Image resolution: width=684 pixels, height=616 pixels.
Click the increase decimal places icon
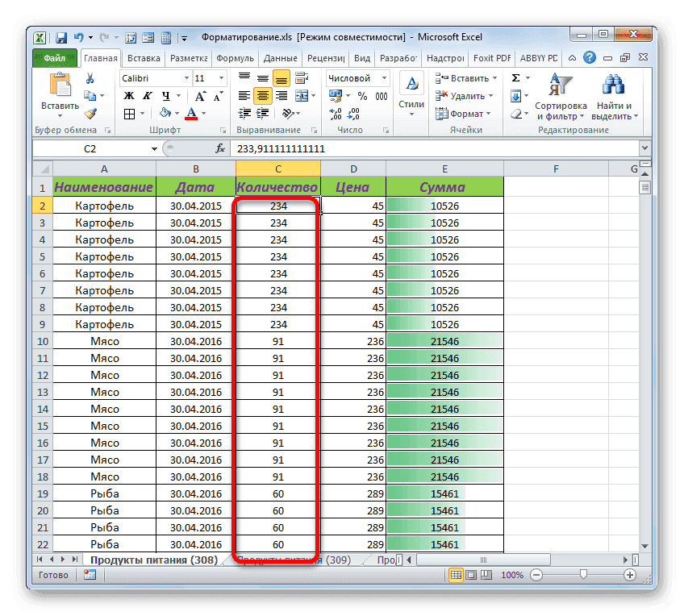pos(337,114)
